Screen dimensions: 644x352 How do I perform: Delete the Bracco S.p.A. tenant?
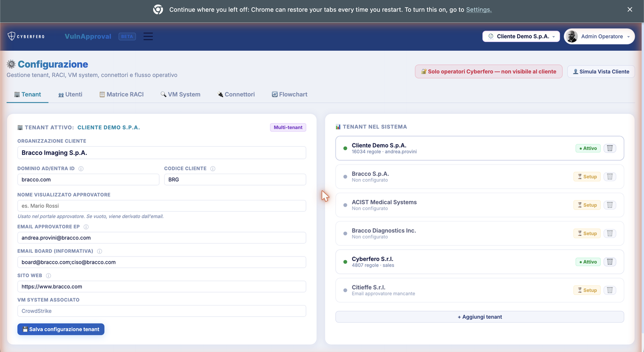pos(609,176)
